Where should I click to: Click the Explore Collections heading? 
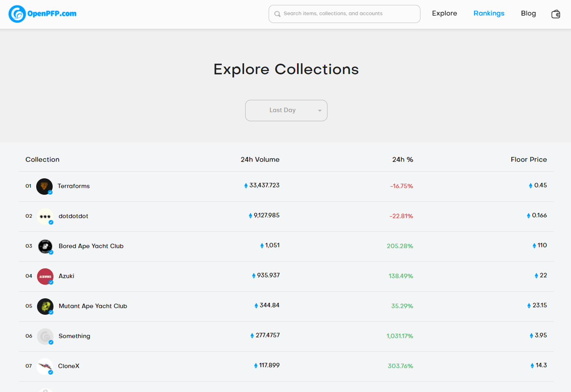point(286,69)
